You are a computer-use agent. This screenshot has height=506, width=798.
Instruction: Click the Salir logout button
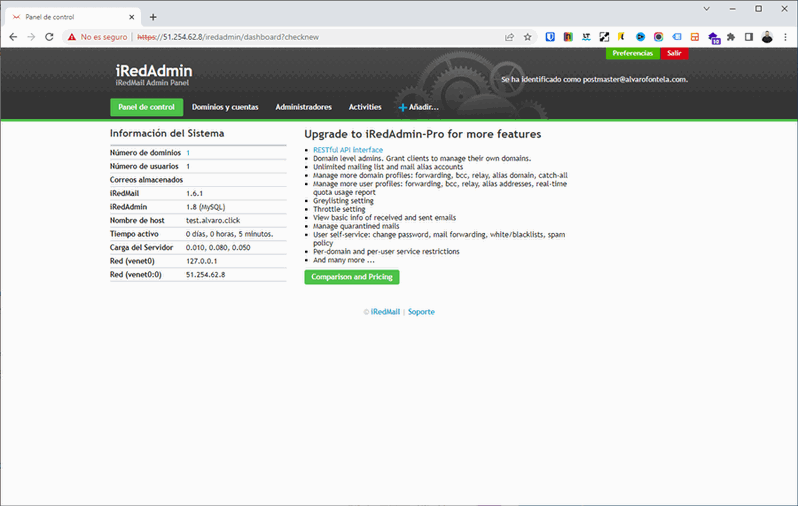674,53
